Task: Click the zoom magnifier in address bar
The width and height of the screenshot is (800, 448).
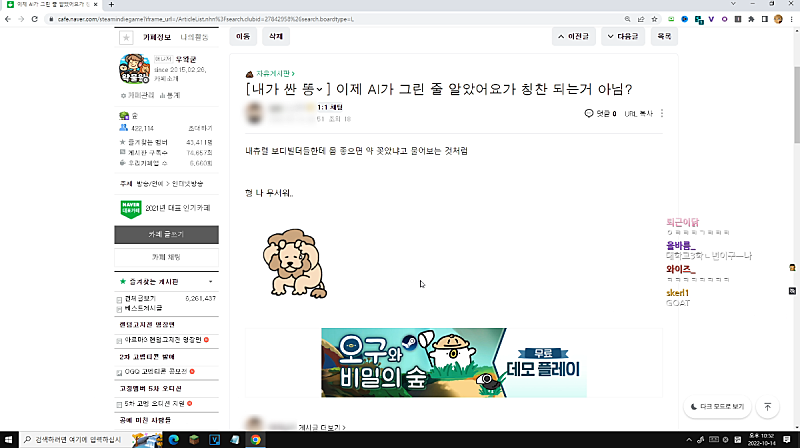Action: click(627, 19)
